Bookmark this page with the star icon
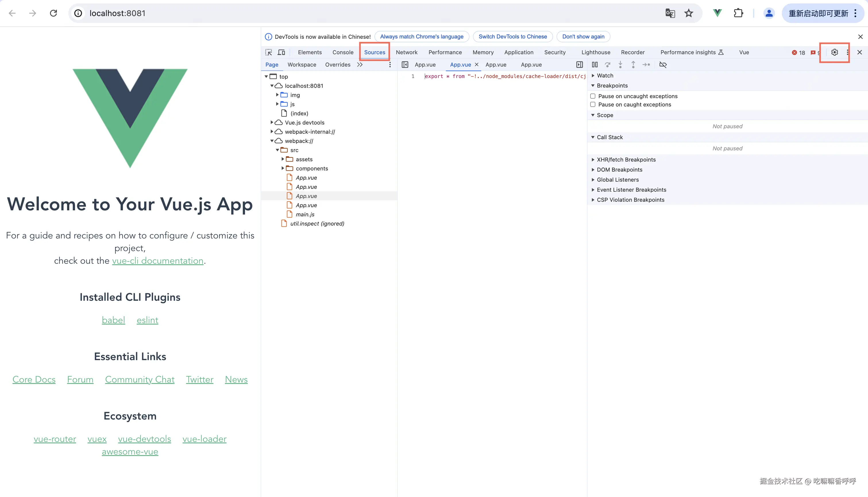 tap(689, 13)
